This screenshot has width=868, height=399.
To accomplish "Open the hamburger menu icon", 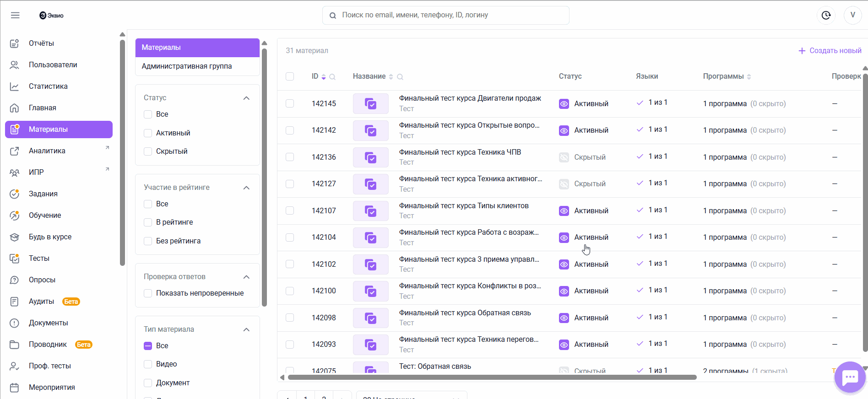I will (x=15, y=15).
